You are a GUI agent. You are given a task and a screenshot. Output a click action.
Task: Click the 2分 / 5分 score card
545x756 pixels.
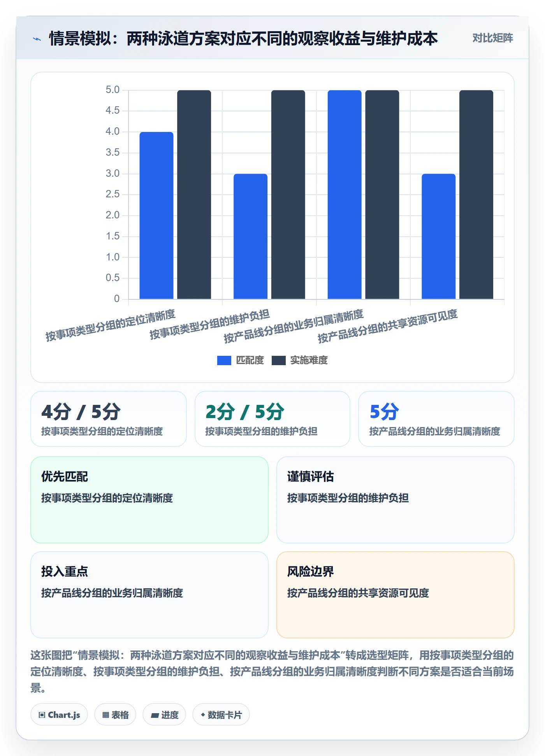coord(272,419)
